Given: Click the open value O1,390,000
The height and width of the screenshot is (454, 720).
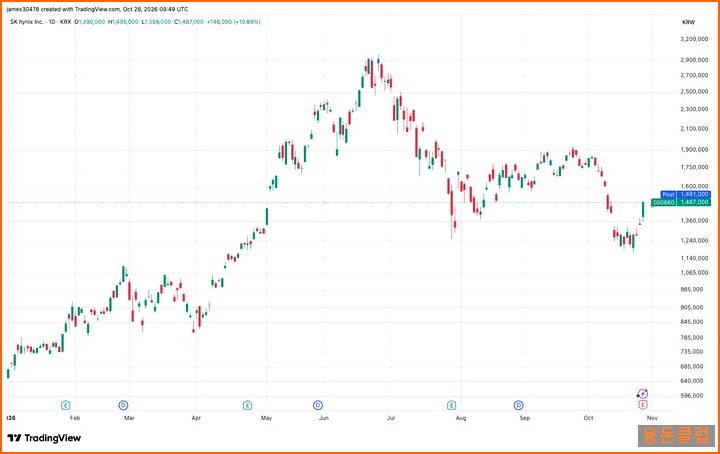Looking at the screenshot, I should (x=90, y=22).
